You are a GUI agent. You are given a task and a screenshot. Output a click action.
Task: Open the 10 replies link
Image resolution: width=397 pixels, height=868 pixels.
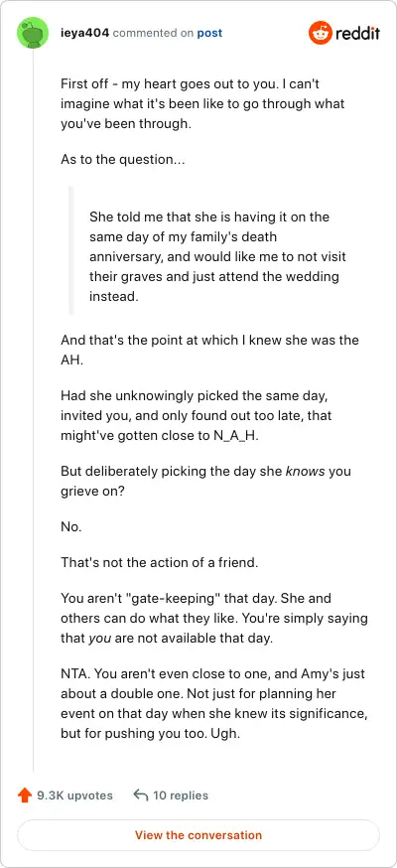[181, 796]
